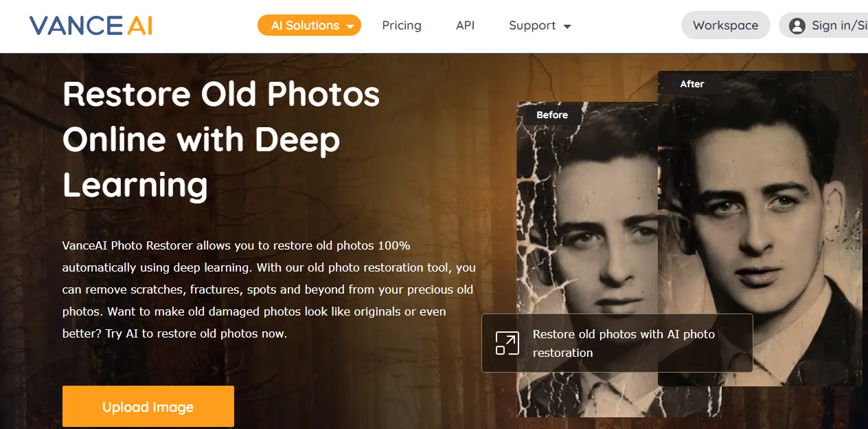Click the VanceAI logo
The height and width of the screenshot is (429, 868).
91,25
